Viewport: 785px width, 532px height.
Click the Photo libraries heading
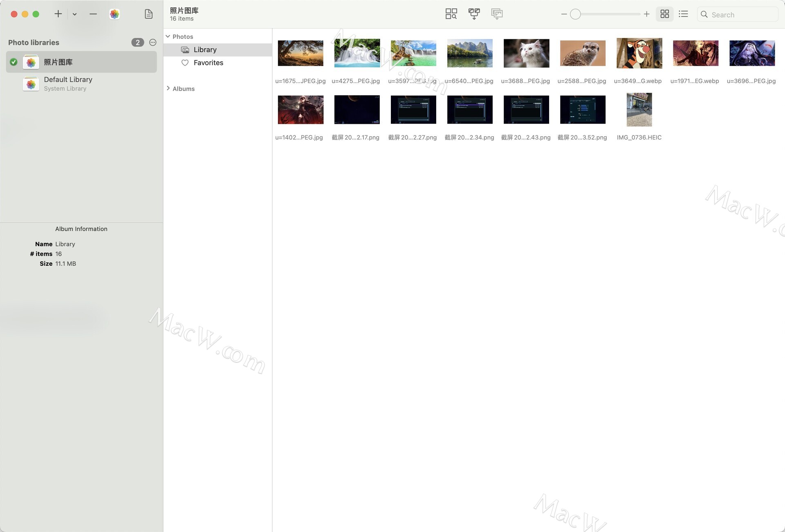tap(34, 43)
